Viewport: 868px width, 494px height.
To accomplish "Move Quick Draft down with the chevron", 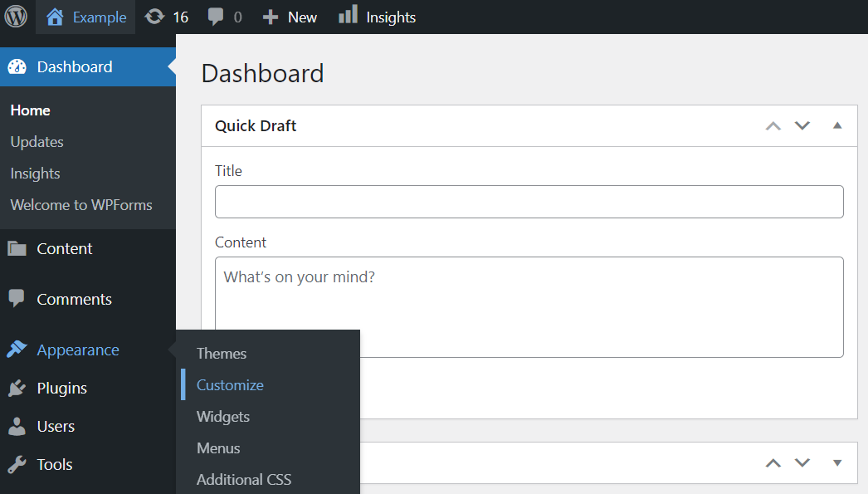I will point(802,125).
